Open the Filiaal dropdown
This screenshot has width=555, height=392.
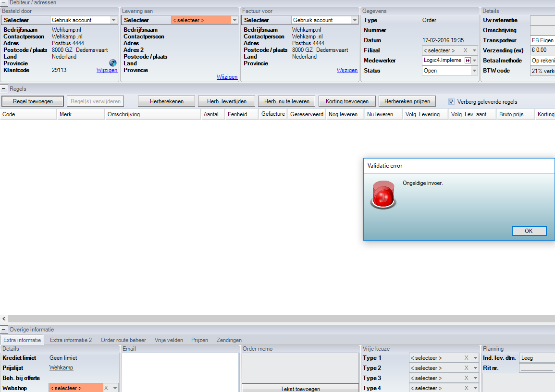(x=474, y=50)
